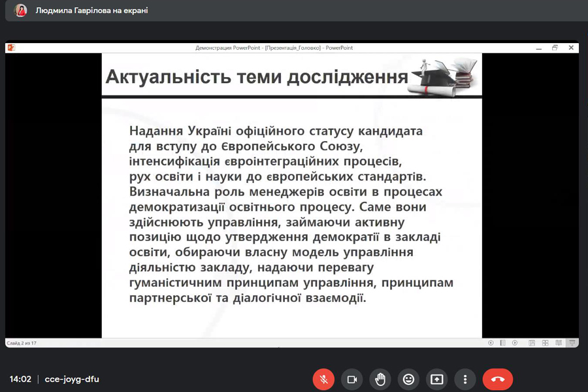Click the slide title 'Актуальність теми дослідження'
This screenshot has width=588, height=392.
[257, 76]
